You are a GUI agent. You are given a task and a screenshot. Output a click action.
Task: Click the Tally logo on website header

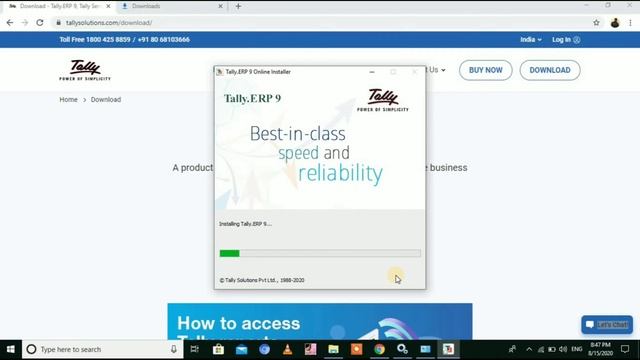tap(85, 70)
